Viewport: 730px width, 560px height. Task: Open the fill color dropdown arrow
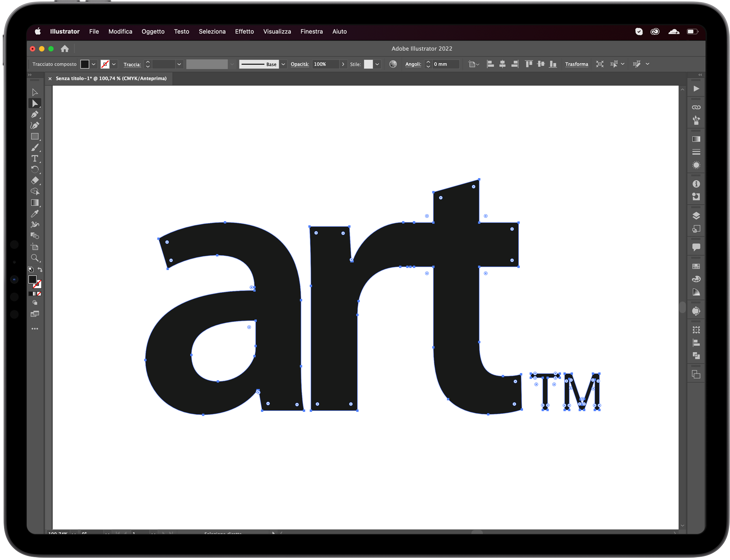93,64
